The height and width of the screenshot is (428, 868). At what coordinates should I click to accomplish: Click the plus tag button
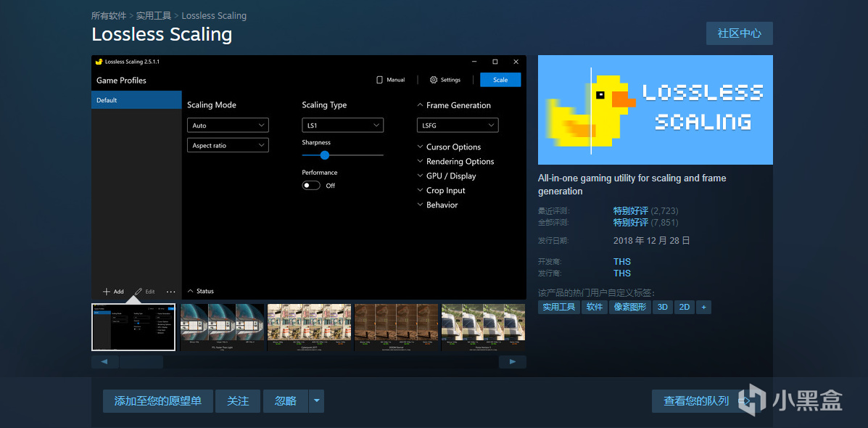point(703,307)
